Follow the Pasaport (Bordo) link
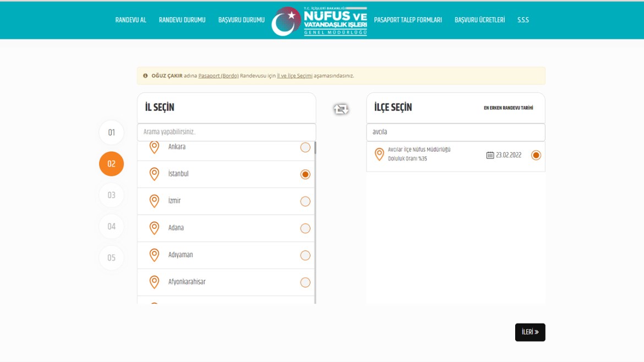644x362 pixels. [219, 76]
